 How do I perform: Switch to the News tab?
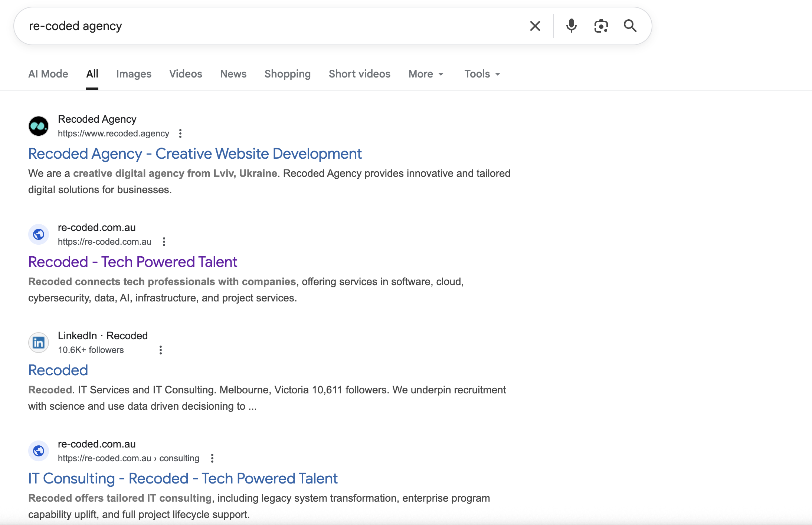tap(233, 74)
